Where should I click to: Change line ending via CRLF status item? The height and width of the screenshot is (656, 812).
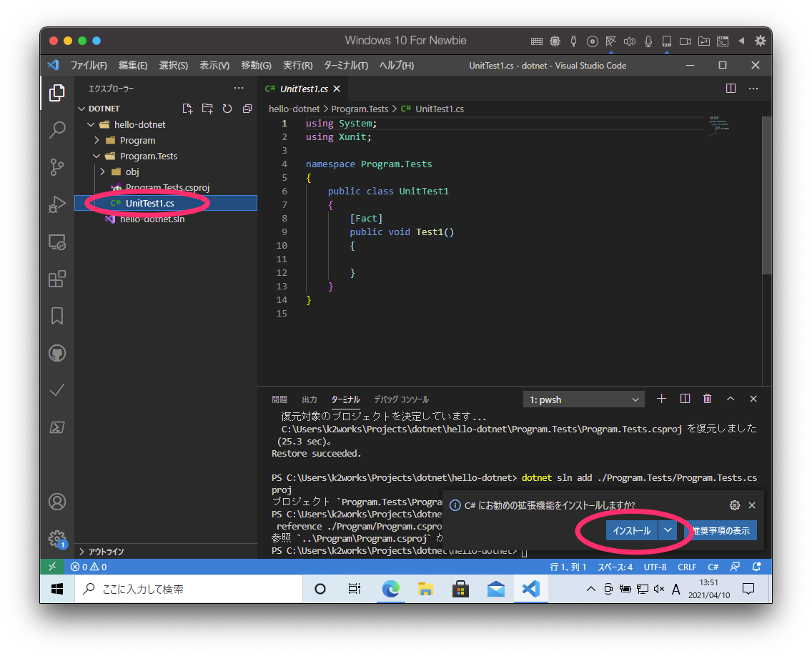[687, 567]
